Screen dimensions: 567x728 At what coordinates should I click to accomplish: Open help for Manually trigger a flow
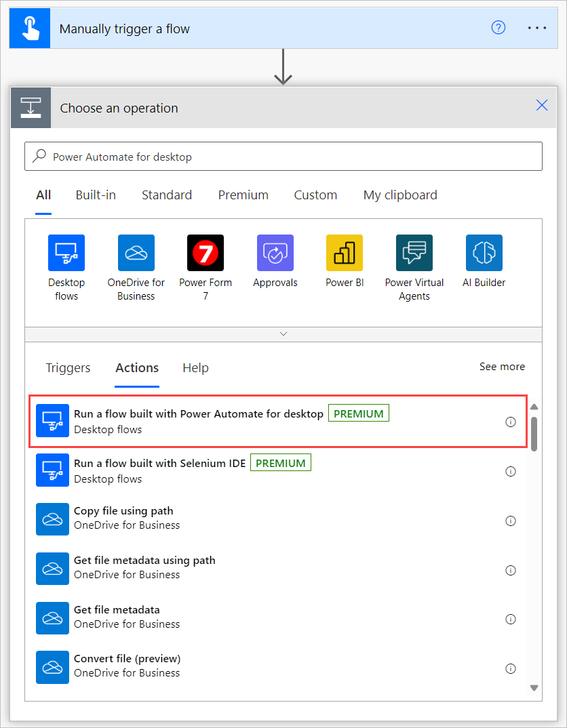(x=498, y=28)
